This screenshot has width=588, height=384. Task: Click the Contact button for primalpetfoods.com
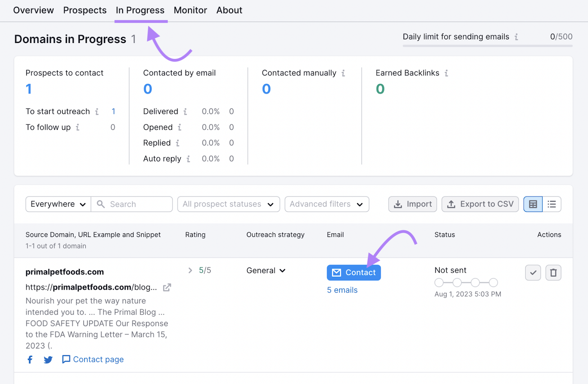click(353, 273)
